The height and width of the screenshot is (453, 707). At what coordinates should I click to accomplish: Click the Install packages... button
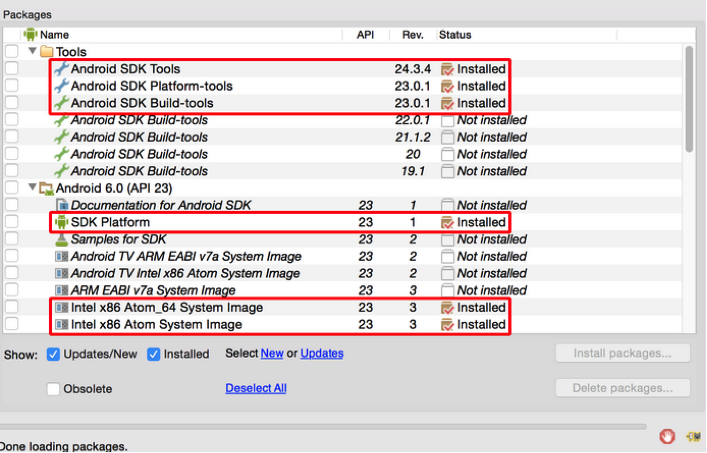click(x=623, y=353)
